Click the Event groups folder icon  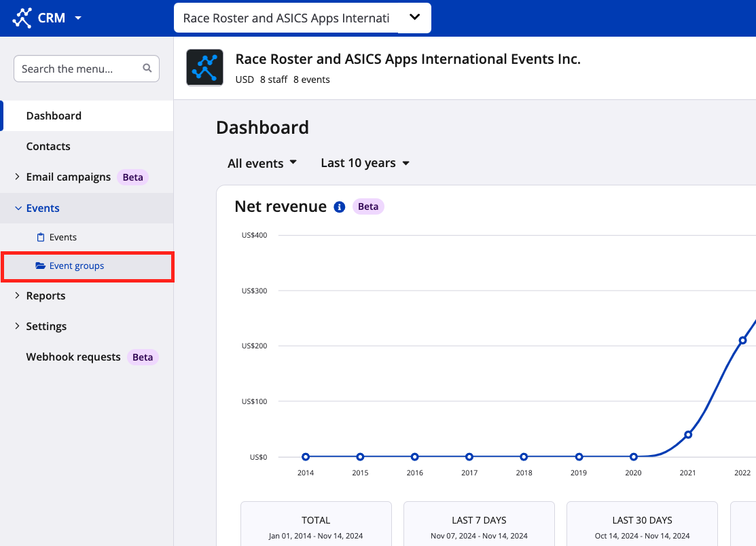pos(40,266)
